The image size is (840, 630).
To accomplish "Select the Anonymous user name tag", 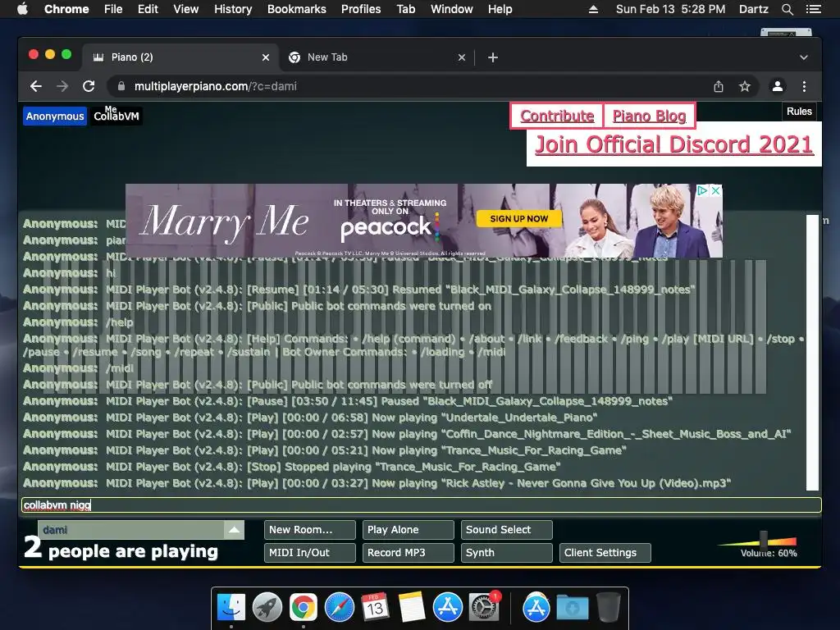I will [x=55, y=116].
